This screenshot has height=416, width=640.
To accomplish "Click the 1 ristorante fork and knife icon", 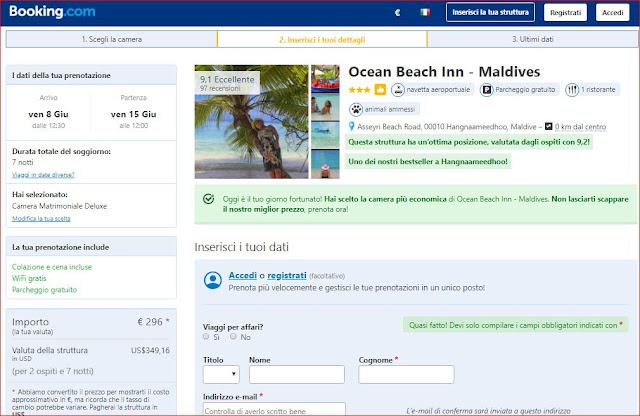I will [x=572, y=90].
